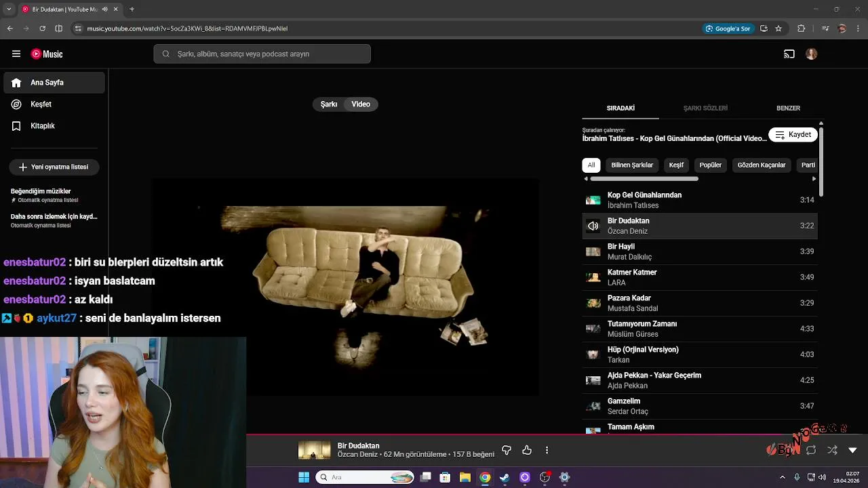Click the Katmer Katmer row thumbnail

pos(593,277)
